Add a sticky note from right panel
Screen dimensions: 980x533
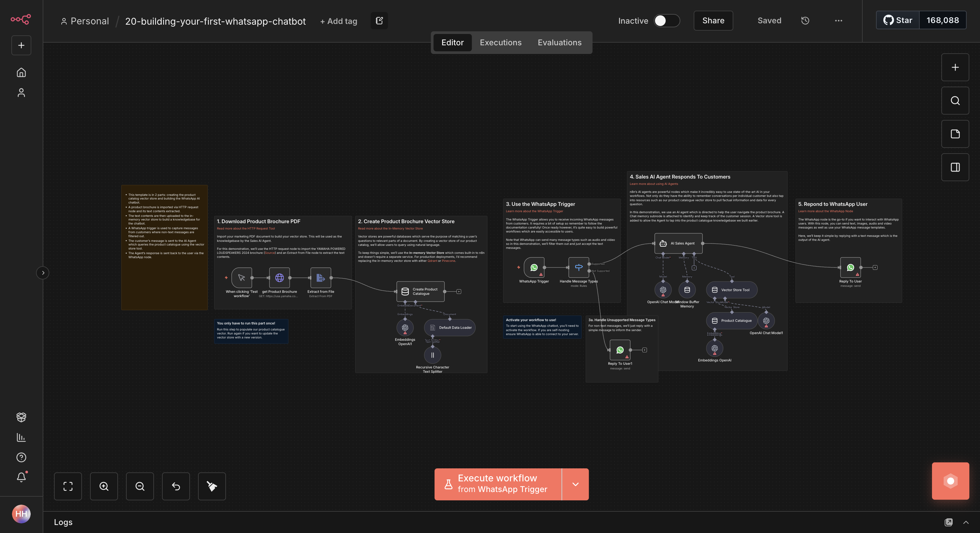coord(955,134)
